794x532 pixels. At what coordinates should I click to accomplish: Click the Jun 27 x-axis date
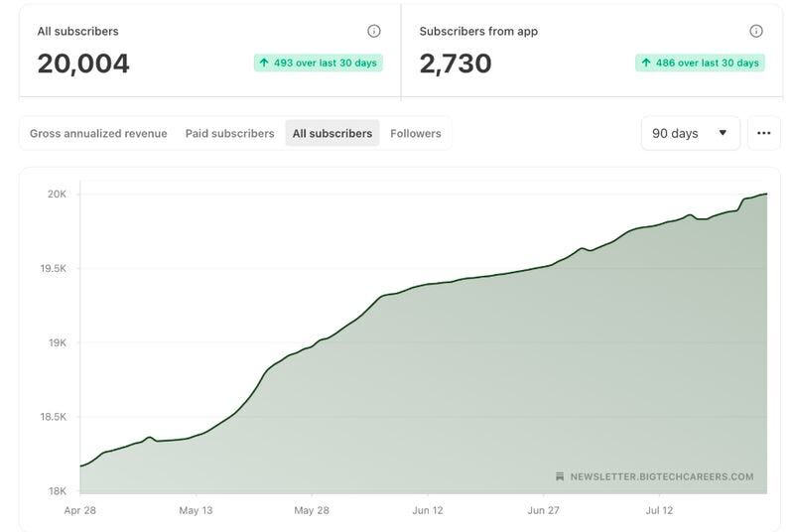click(543, 510)
